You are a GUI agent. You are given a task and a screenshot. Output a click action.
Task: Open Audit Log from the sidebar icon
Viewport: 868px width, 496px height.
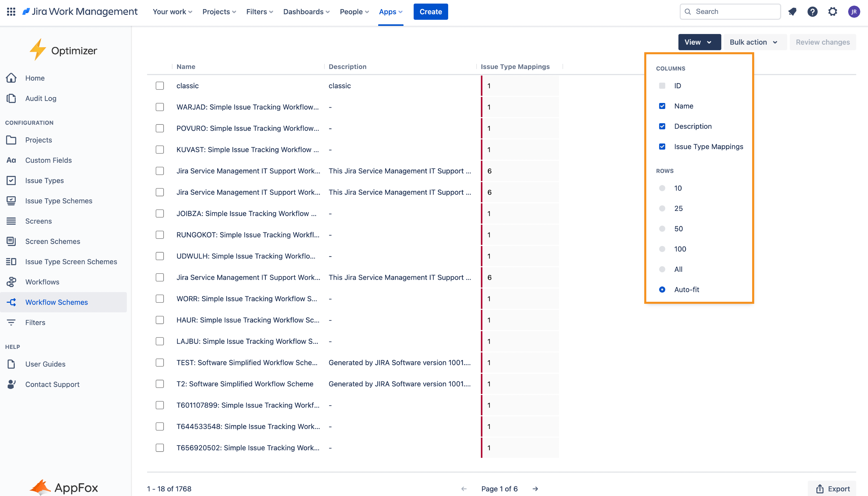(x=11, y=98)
